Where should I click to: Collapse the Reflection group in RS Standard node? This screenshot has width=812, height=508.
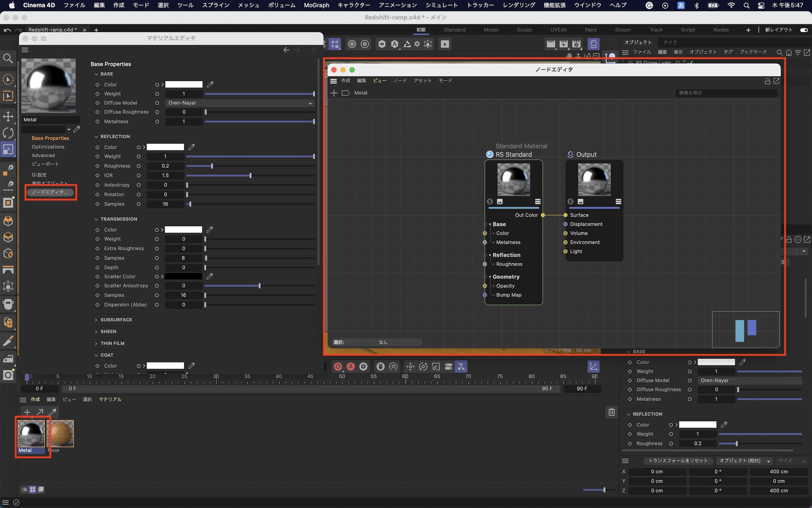click(x=490, y=255)
